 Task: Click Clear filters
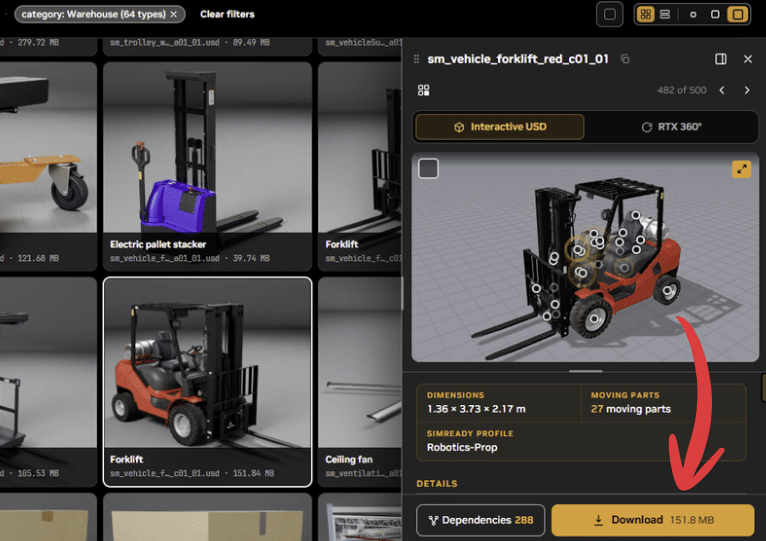[x=227, y=14]
